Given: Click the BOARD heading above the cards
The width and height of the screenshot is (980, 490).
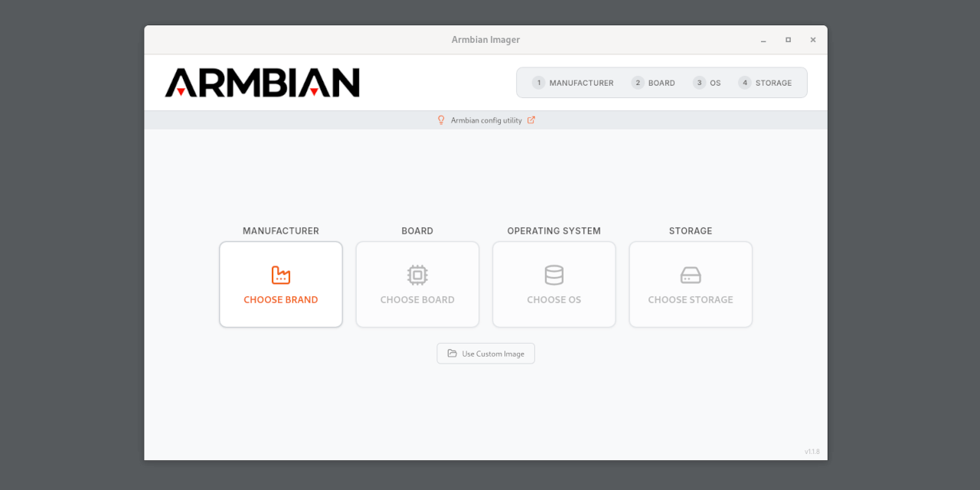Looking at the screenshot, I should tap(417, 230).
